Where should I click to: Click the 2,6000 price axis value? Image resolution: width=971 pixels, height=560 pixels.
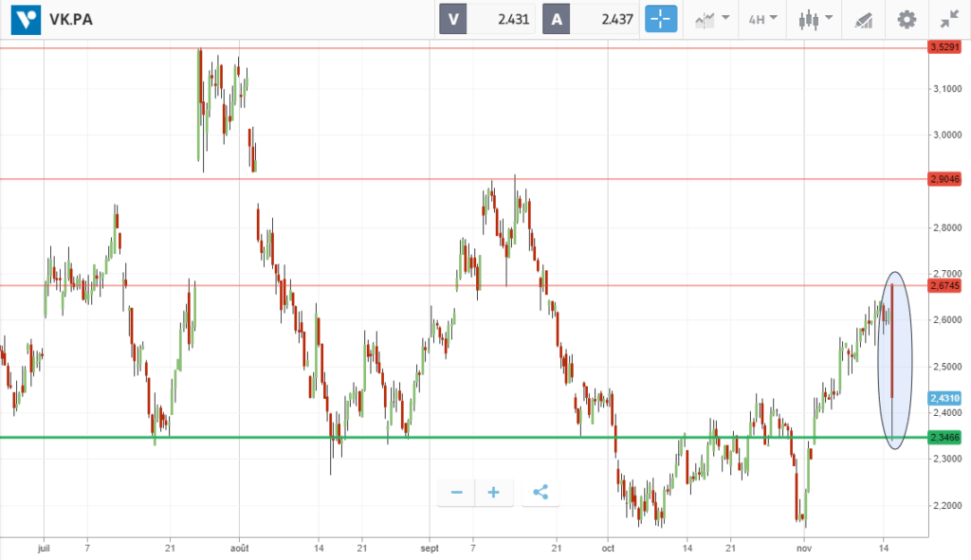[947, 320]
